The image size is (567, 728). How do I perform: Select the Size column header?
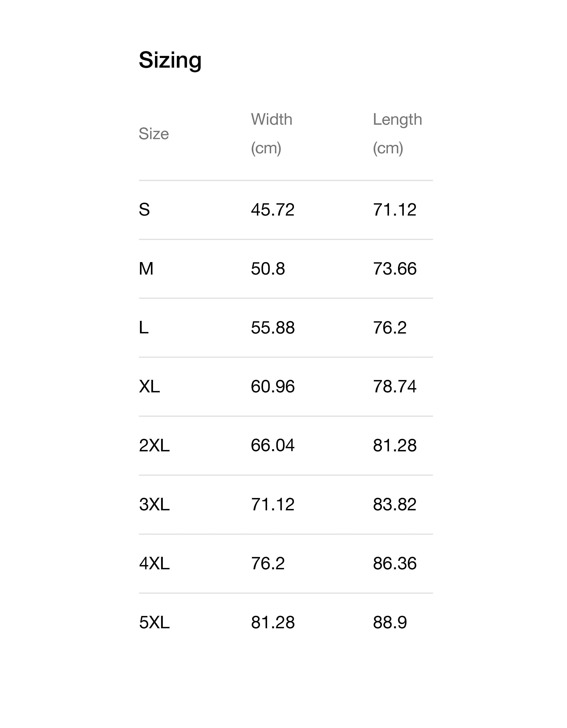(x=154, y=134)
